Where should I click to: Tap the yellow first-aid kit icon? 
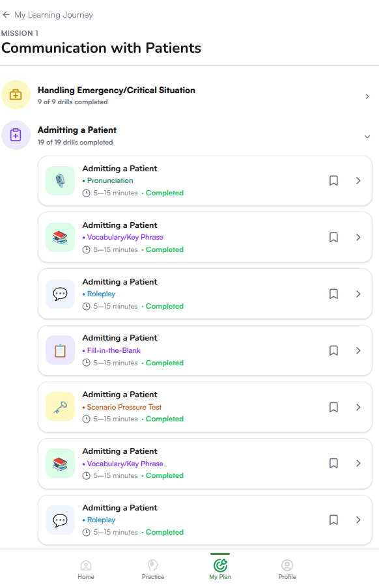(x=16, y=95)
